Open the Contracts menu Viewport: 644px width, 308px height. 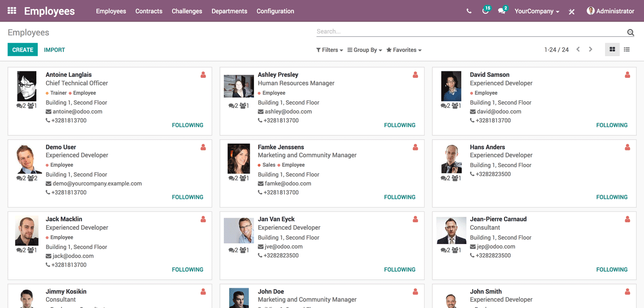[x=149, y=11]
